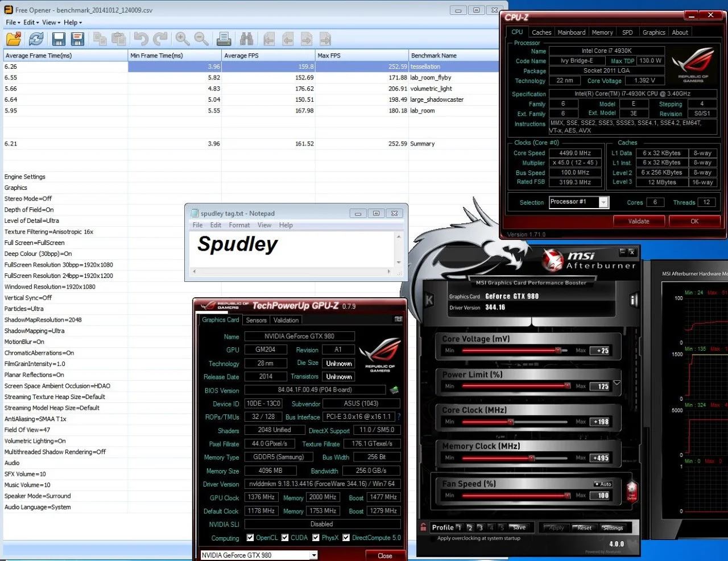
Task: Open the Edit menu in Free Opener
Action: 31,23
